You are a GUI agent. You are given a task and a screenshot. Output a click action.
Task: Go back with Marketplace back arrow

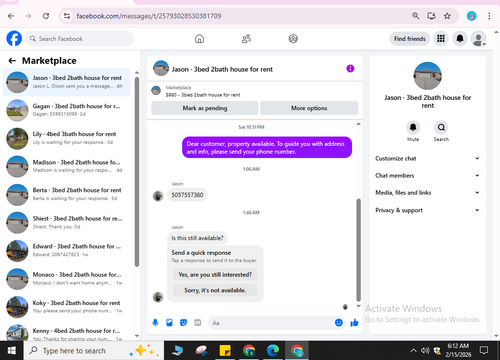(x=12, y=61)
